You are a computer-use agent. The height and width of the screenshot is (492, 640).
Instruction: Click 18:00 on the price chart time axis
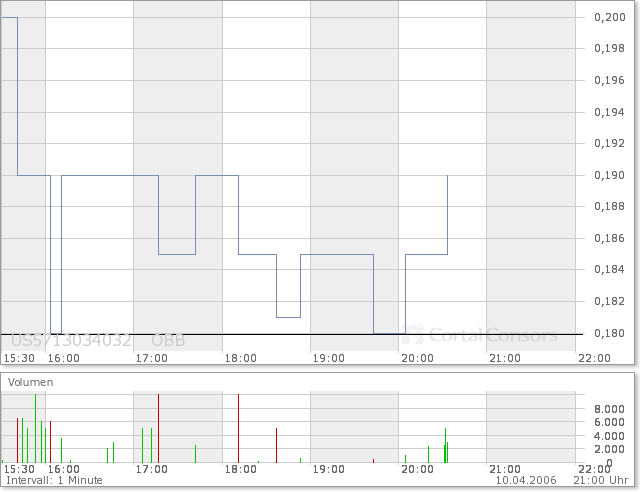[241, 358]
